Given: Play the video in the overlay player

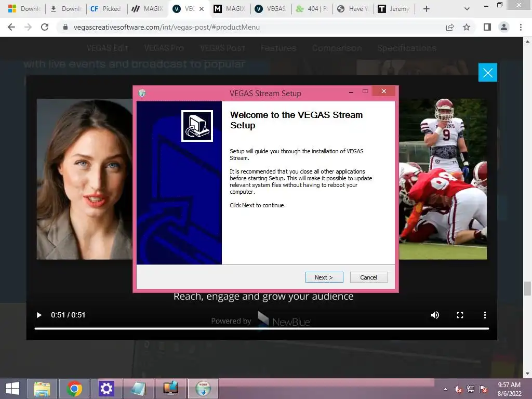Looking at the screenshot, I should pos(39,315).
